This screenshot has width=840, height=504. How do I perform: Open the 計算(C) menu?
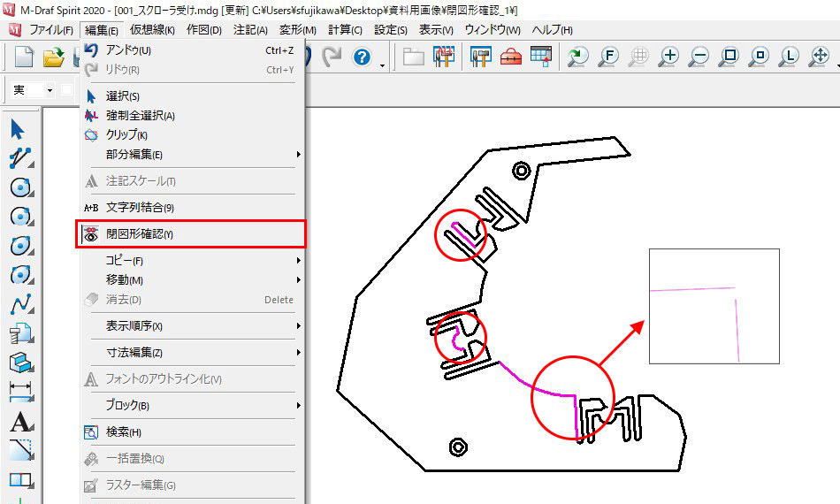[x=345, y=30]
